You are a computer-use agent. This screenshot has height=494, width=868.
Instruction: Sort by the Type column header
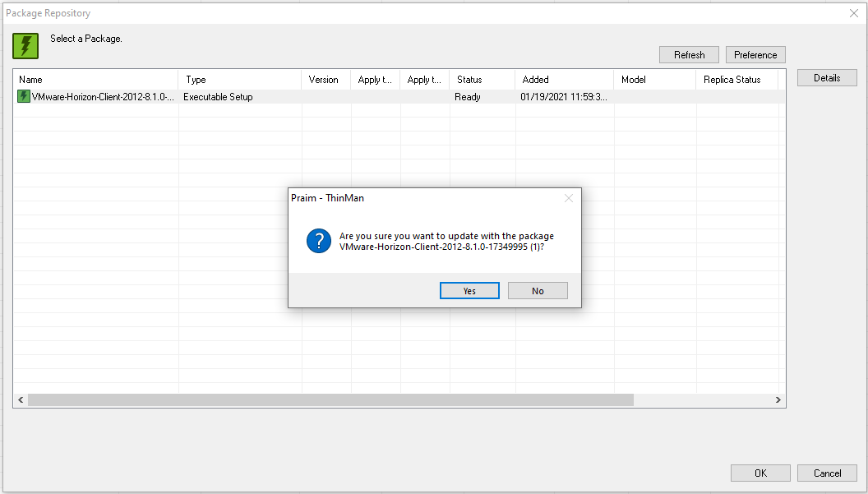click(x=240, y=80)
